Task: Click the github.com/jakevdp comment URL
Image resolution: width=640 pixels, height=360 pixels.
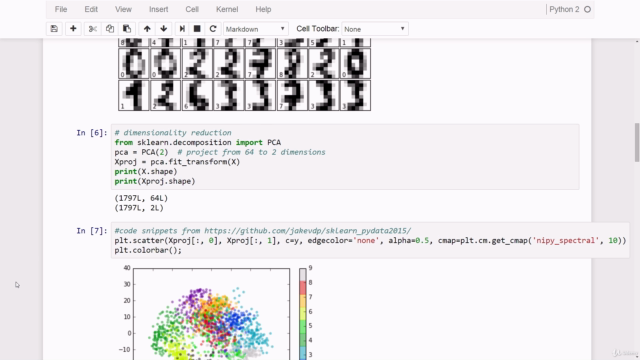Action: (x=308, y=231)
